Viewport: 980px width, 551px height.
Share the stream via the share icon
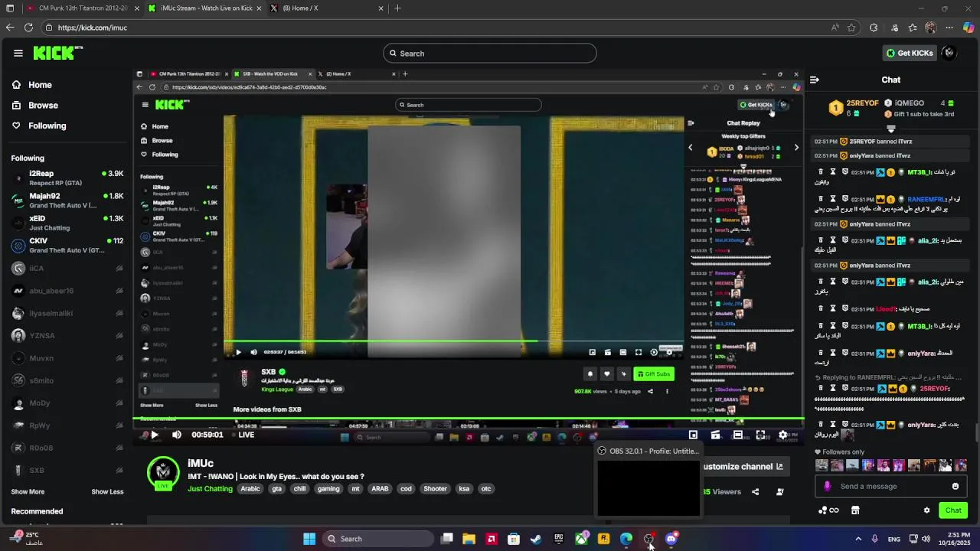pyautogui.click(x=756, y=492)
